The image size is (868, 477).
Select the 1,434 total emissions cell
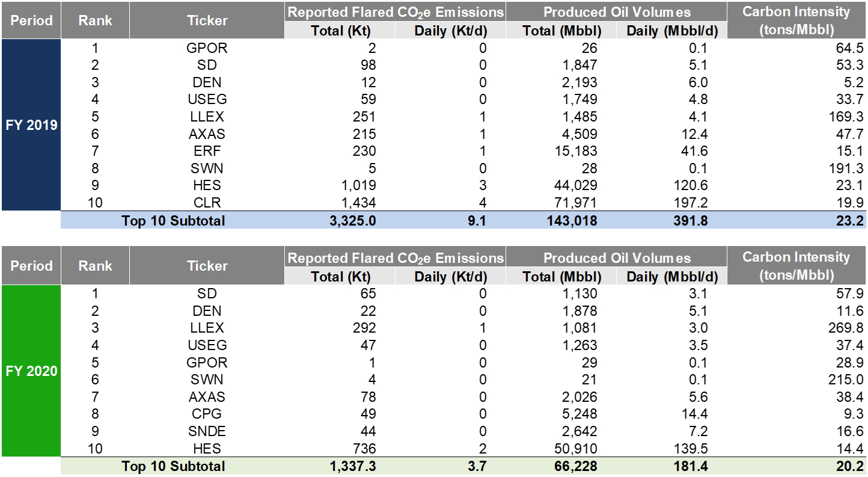pos(360,203)
